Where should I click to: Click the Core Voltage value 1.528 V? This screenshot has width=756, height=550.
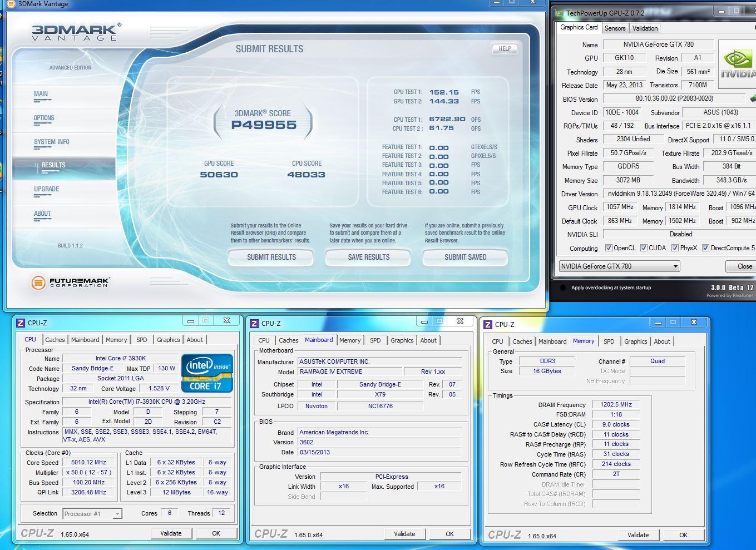click(x=159, y=388)
